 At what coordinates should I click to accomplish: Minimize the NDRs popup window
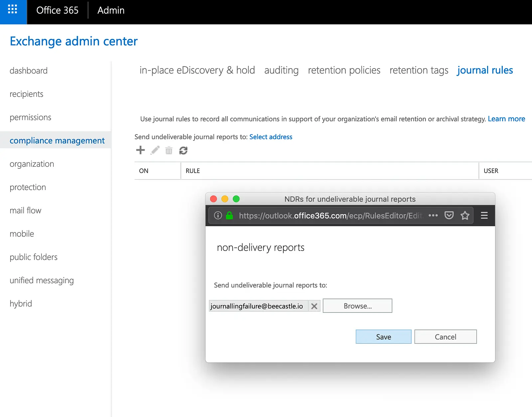[225, 199]
